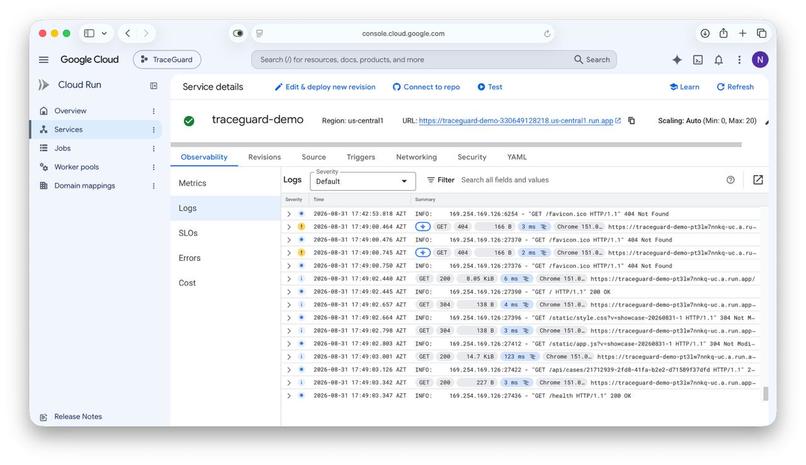Select the Observability tab
The width and height of the screenshot is (806, 465).
(204, 157)
